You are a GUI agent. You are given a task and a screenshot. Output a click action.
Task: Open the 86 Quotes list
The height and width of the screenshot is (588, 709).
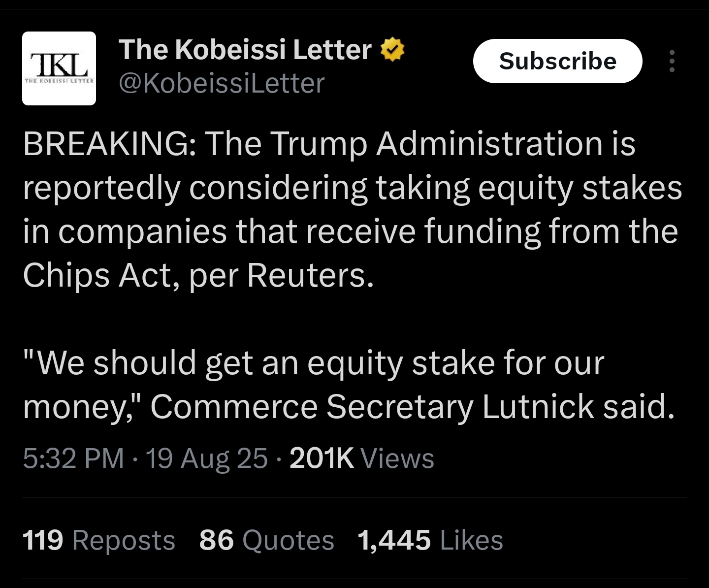267,540
